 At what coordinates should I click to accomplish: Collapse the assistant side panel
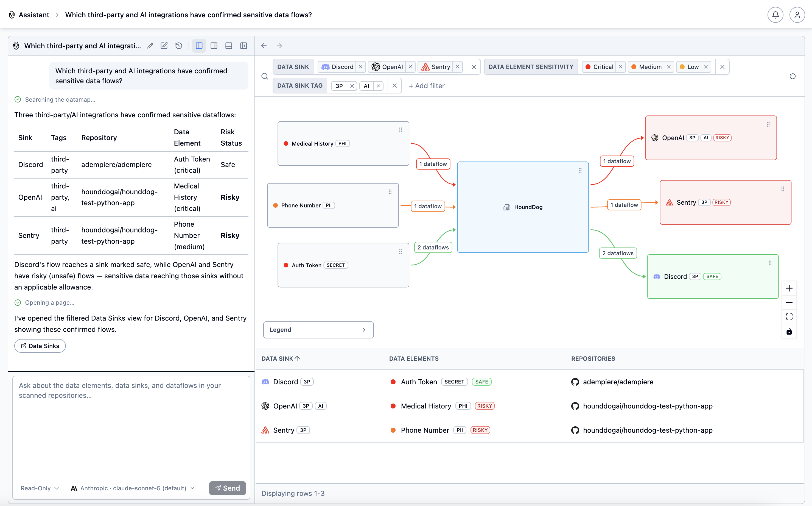coord(244,46)
